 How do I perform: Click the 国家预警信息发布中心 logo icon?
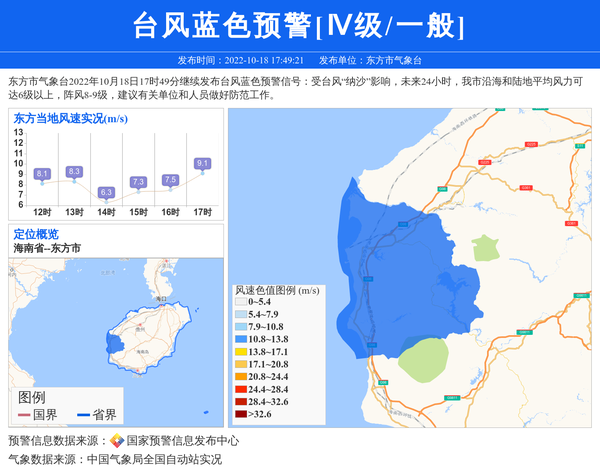click(x=116, y=441)
